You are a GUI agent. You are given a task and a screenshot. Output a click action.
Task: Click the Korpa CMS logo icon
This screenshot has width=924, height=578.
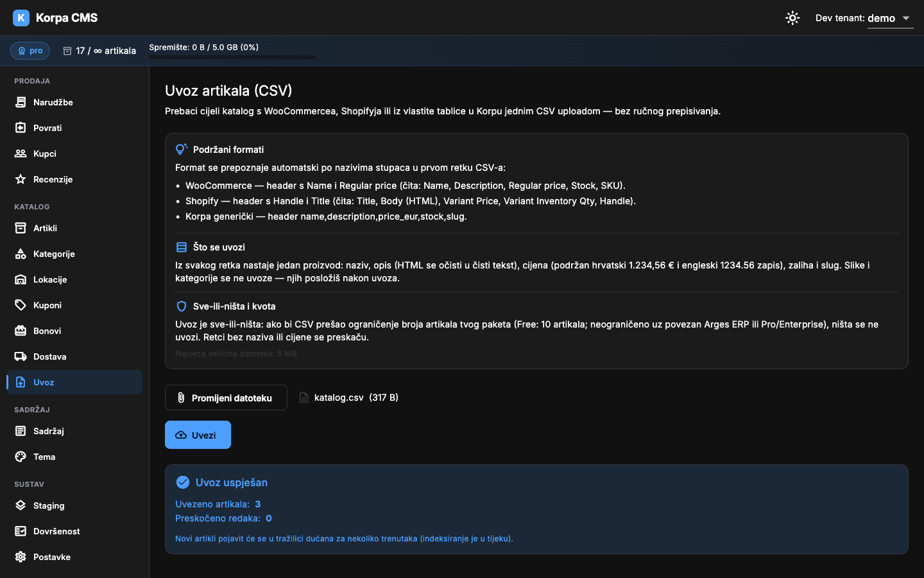point(21,18)
